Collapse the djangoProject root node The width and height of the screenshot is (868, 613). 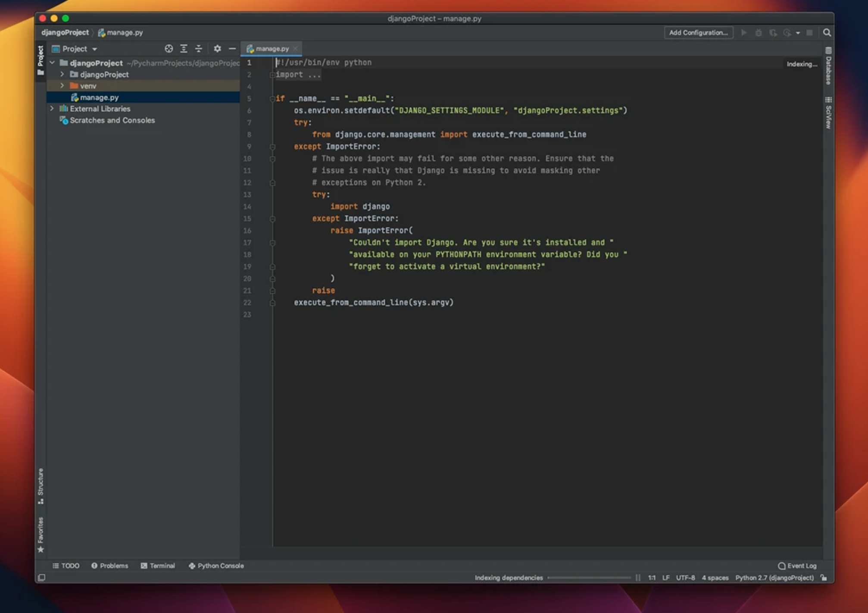point(51,63)
